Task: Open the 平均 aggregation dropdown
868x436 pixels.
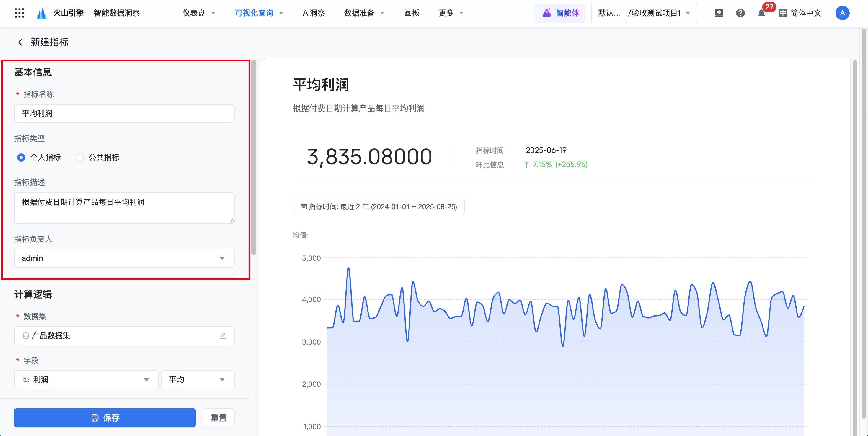Action: 198,380
